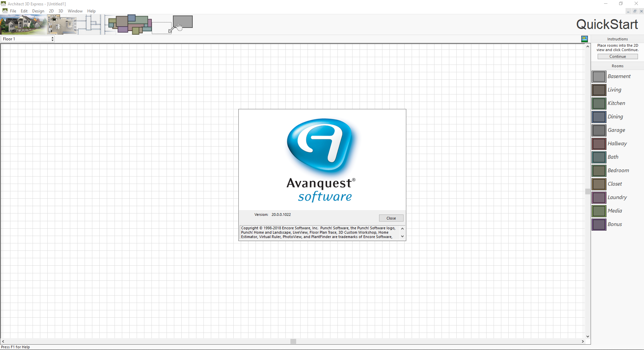Open the 2D menu
Image resolution: width=644 pixels, height=350 pixels.
[x=51, y=11]
